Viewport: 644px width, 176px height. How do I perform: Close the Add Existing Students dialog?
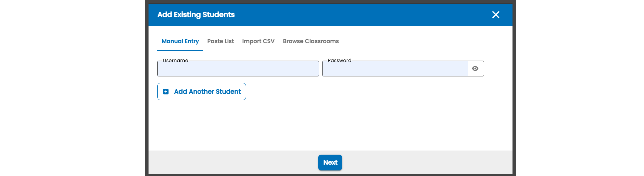[496, 15]
